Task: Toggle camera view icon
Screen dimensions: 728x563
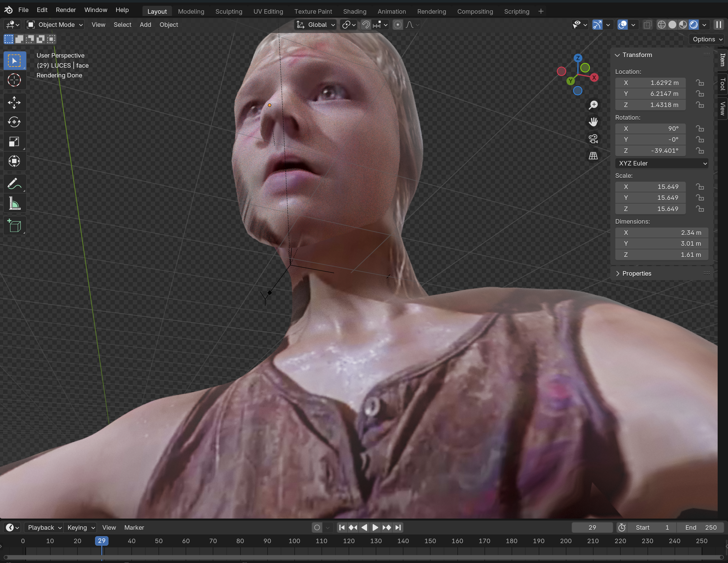Action: pyautogui.click(x=593, y=139)
